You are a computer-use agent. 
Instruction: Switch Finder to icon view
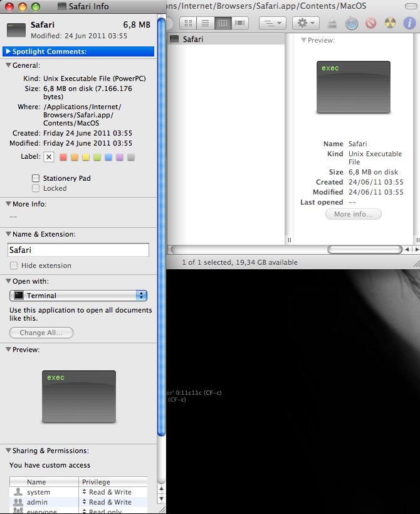point(188,23)
